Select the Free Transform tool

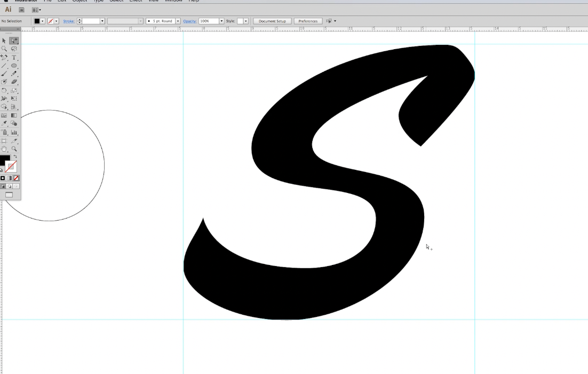[14, 99]
